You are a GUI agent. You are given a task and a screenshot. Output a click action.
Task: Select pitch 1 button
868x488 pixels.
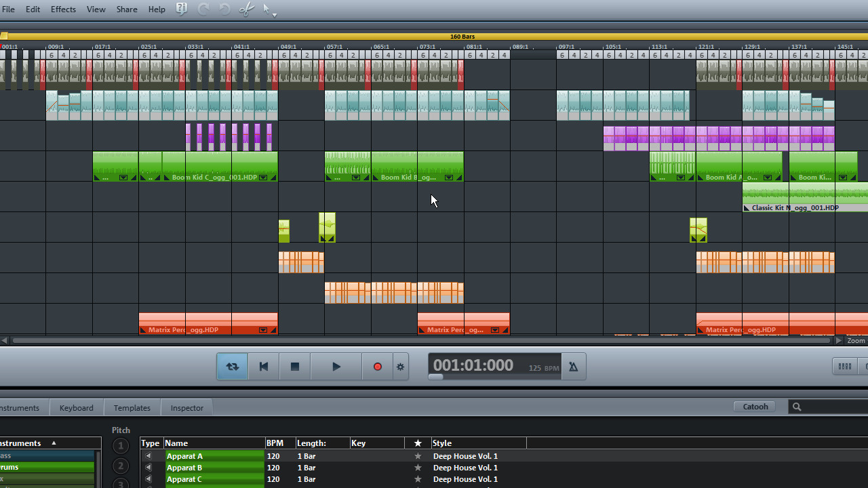120,446
